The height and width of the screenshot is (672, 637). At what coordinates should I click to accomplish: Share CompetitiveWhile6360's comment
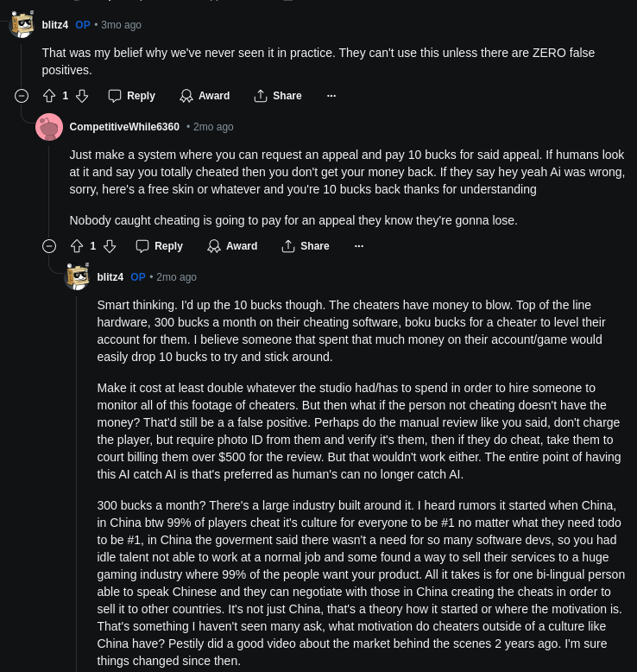306,246
